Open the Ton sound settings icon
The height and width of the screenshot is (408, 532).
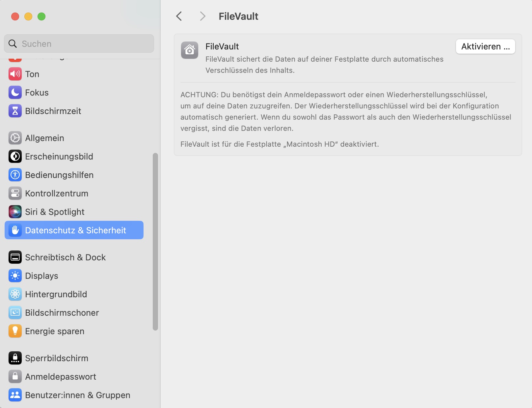[15, 74]
